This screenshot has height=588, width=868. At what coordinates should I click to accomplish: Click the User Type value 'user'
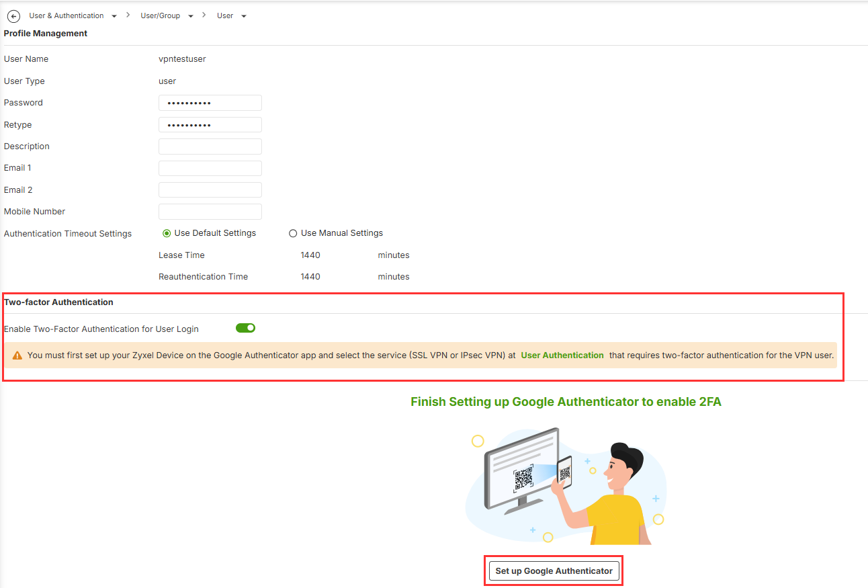[x=167, y=81]
